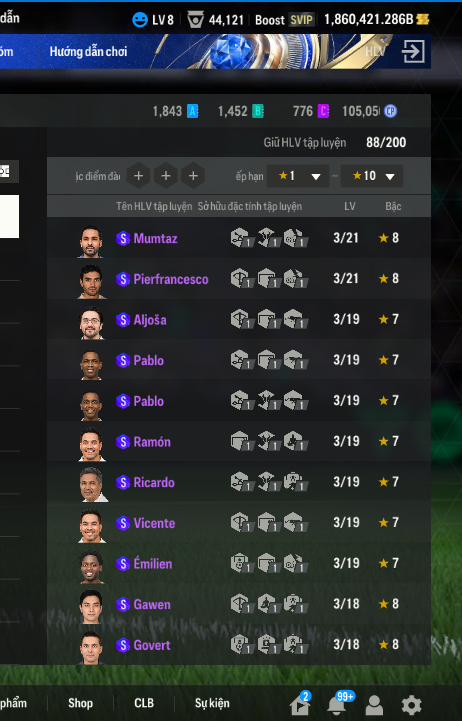
Task: Open the profile person icon
Action: [x=374, y=705]
